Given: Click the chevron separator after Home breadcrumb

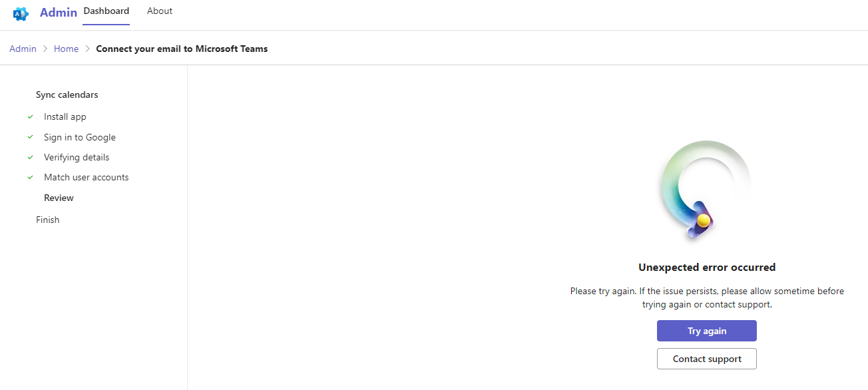Looking at the screenshot, I should [87, 49].
